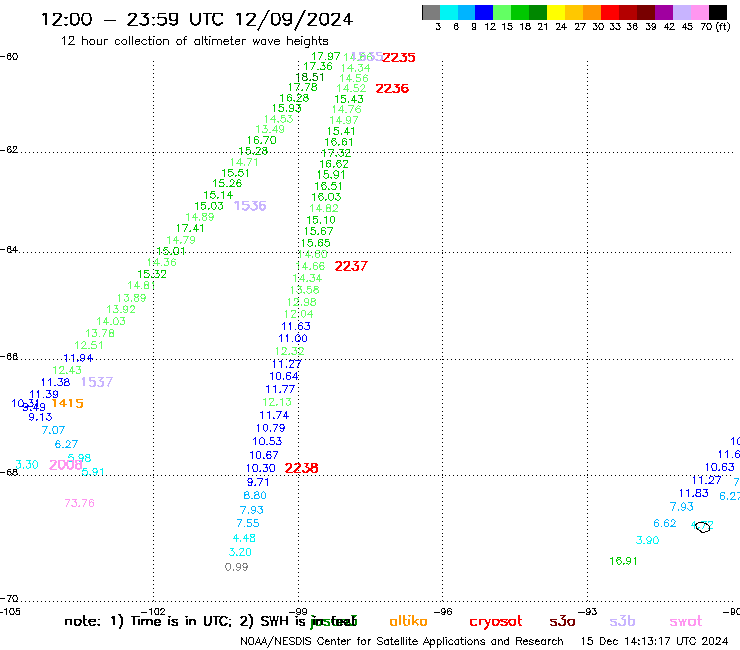Screen dimensions: 740x650
Task: Click the red 2235 time marker
Action: pyautogui.click(x=399, y=58)
